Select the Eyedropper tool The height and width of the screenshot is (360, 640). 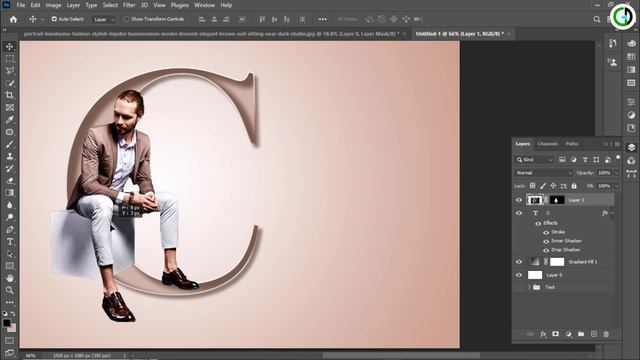coord(9,120)
